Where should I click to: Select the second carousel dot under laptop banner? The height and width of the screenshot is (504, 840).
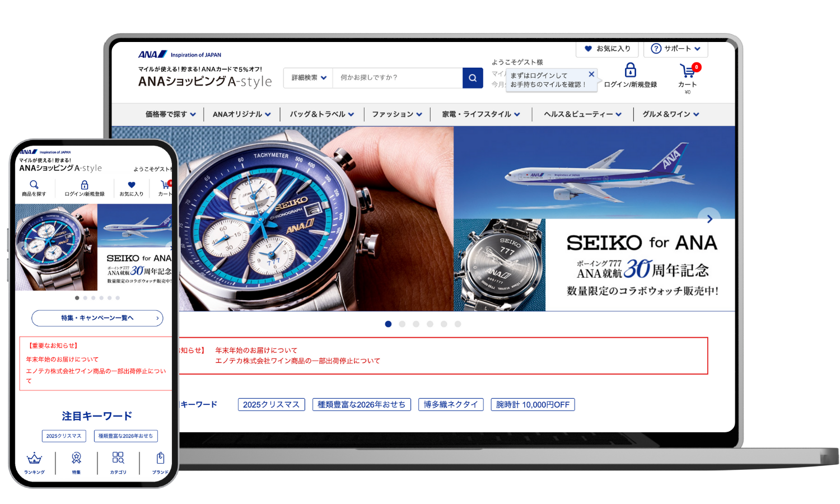click(402, 324)
